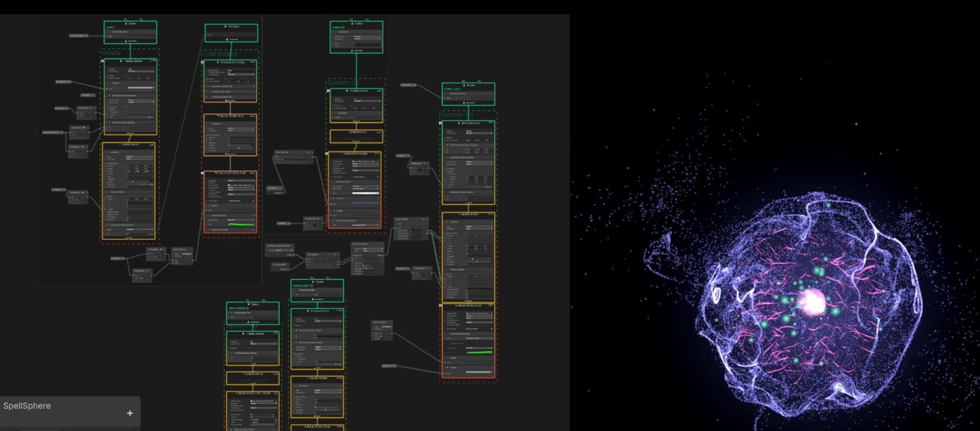Select the Heads group label
The height and width of the screenshot is (431, 980).
(x=111, y=53)
